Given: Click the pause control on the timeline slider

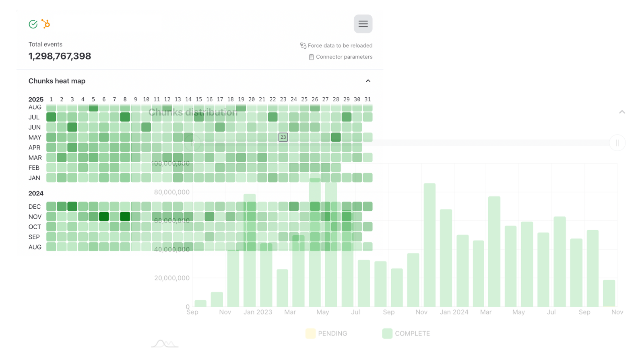Looking at the screenshot, I should pyautogui.click(x=617, y=143).
